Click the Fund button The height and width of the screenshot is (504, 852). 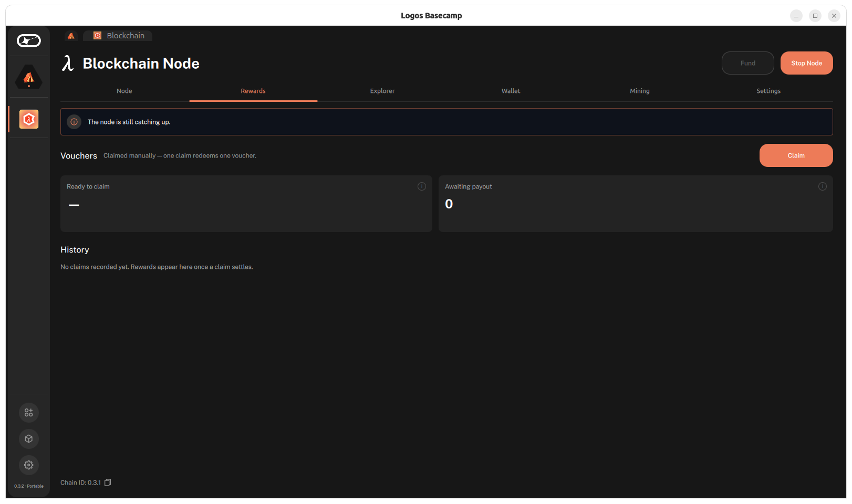pos(748,63)
